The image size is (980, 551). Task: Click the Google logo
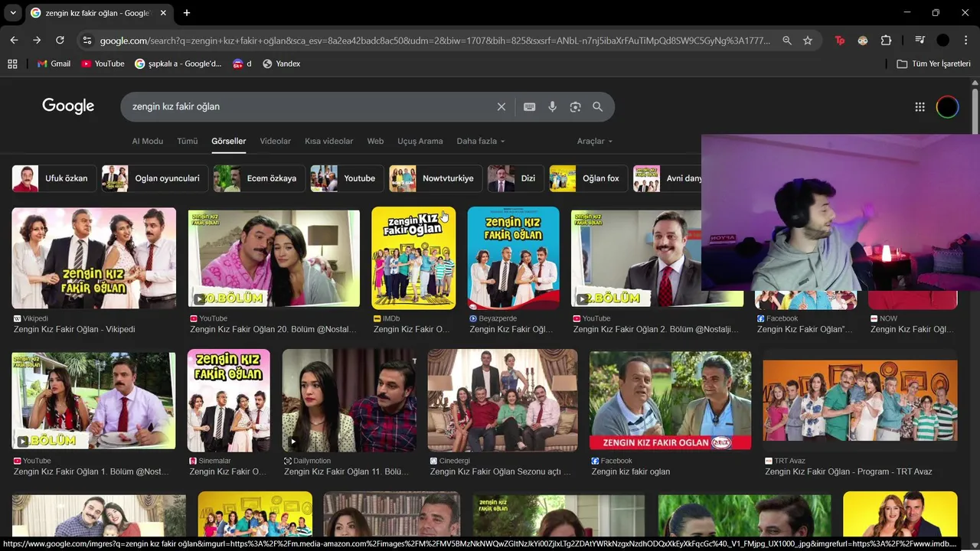point(68,106)
